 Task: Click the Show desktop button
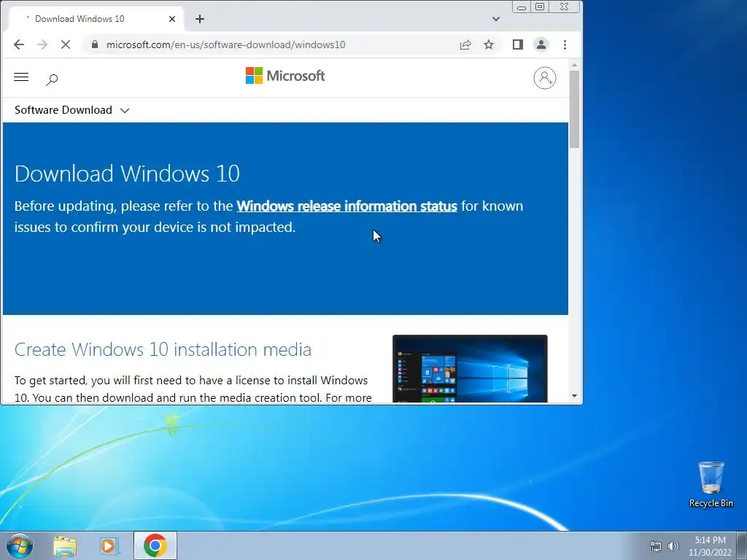742,545
